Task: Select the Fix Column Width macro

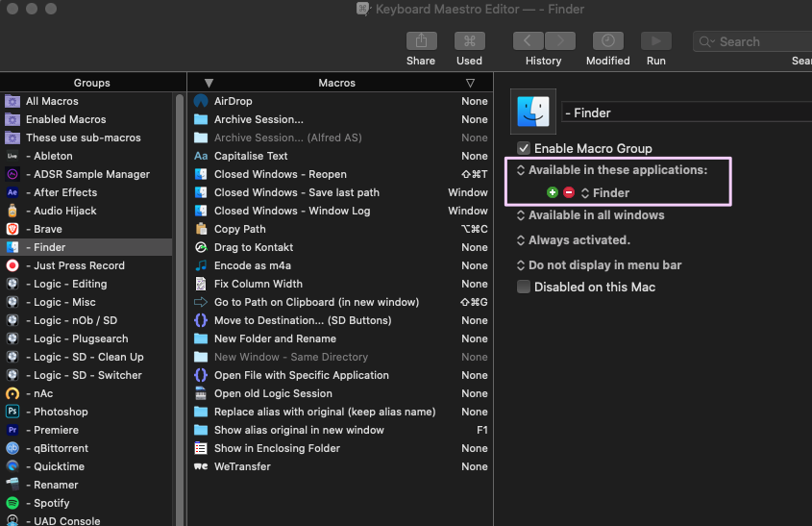Action: point(340,284)
